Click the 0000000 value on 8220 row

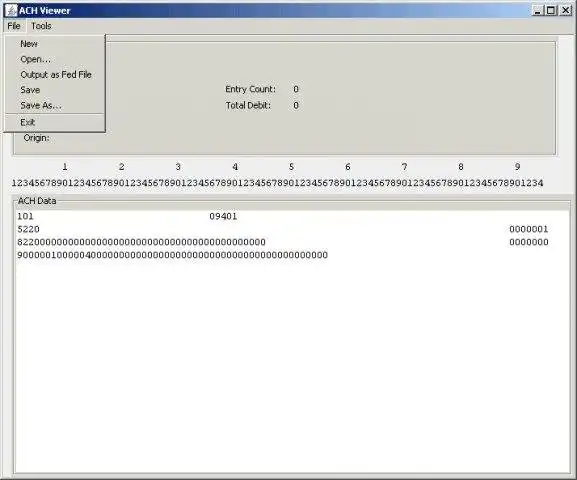pos(529,242)
